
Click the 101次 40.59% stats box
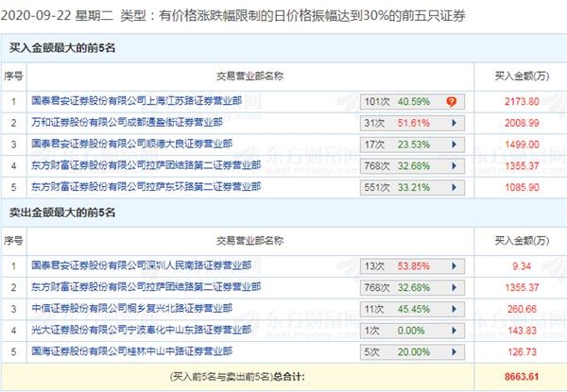click(x=412, y=102)
